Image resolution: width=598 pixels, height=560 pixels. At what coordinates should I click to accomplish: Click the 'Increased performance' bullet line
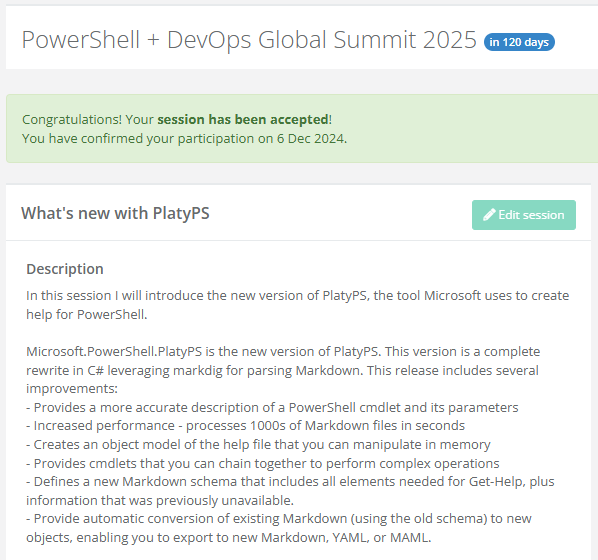click(245, 426)
